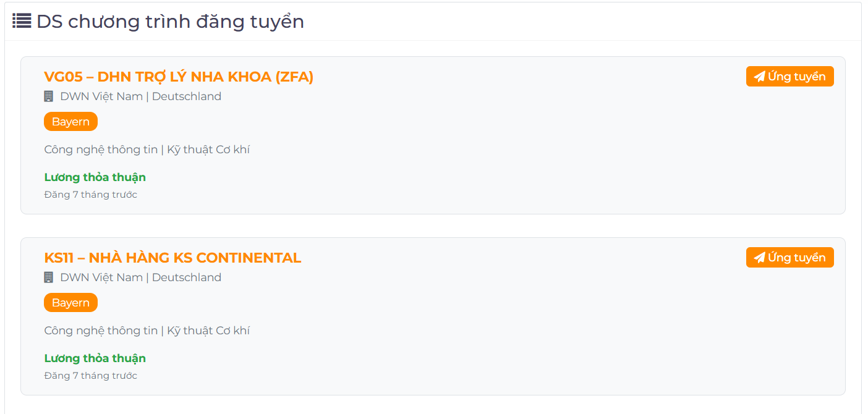
Task: Click the building icon in the KS11 card
Action: [49, 277]
